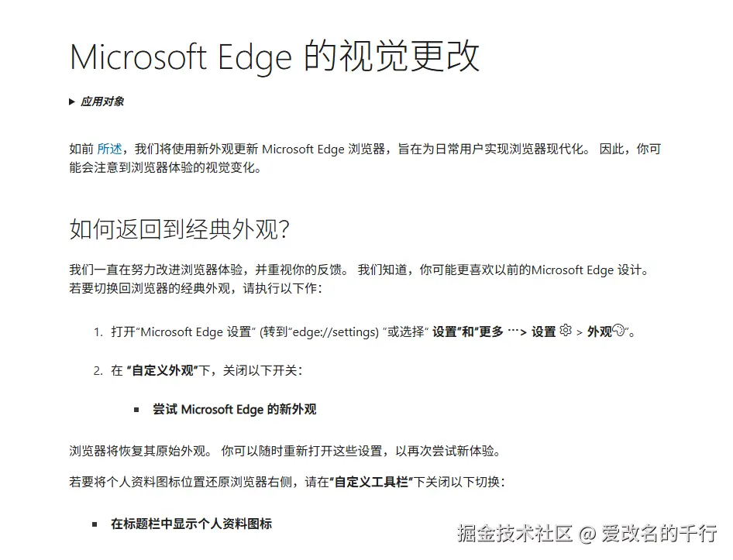This screenshot has width=733, height=560.
Task: Expand the 应用对象 disclosure triangle
Action: coord(72,101)
